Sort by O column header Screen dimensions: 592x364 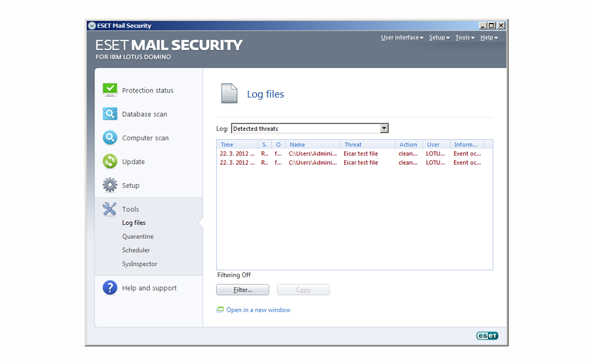point(278,144)
